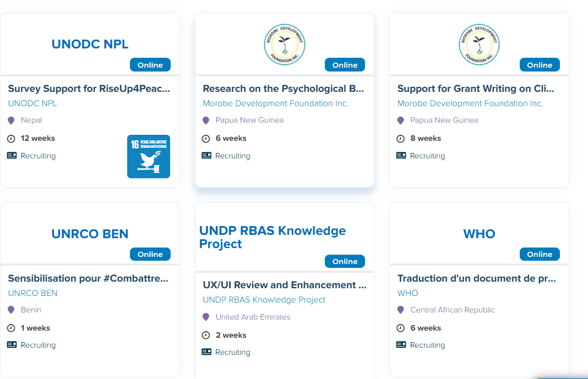Click the clock icon beside 8 weeks
Image resolution: width=588 pixels, height=379 pixels.
[400, 139]
